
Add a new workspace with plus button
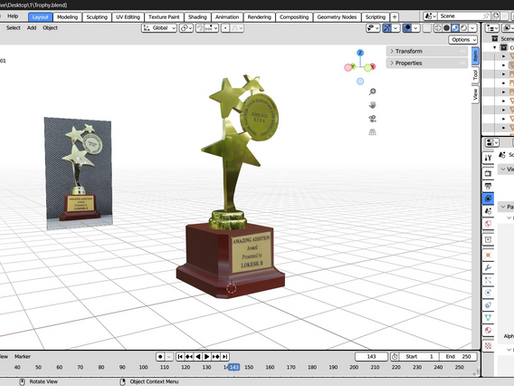click(x=394, y=17)
